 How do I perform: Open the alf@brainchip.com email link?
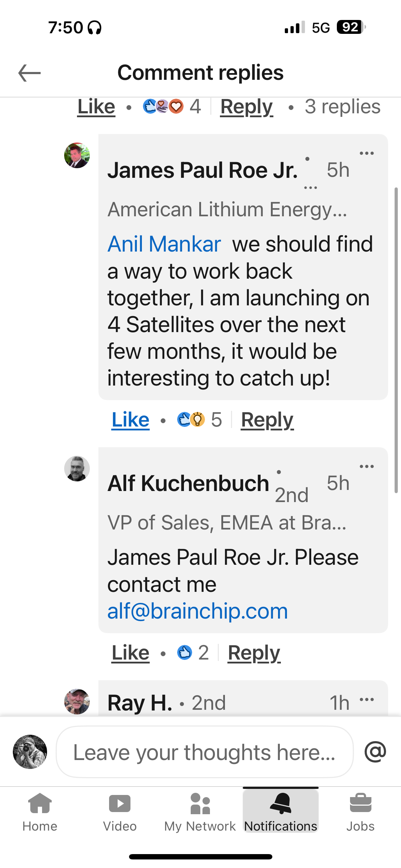pyautogui.click(x=198, y=611)
